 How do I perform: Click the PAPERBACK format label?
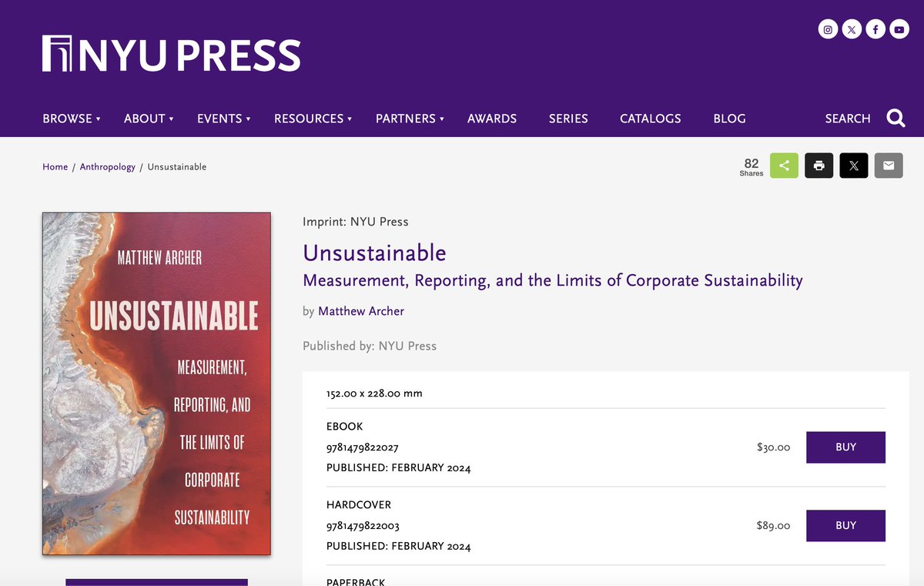pos(356,582)
